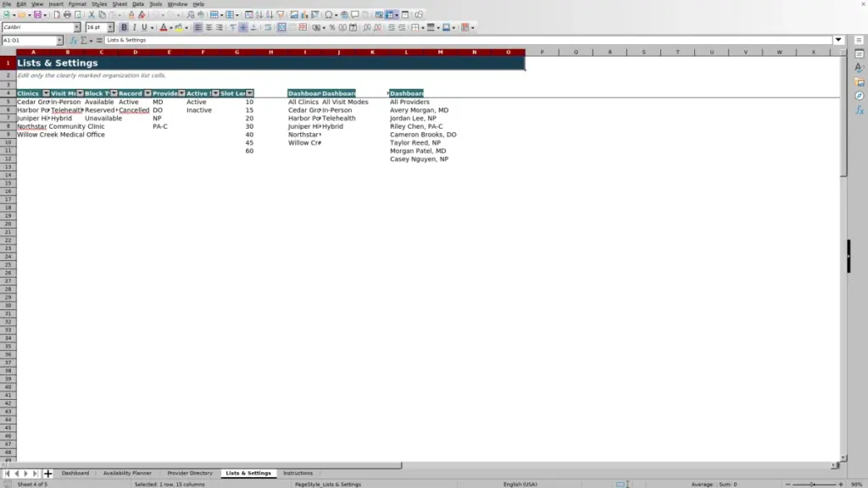Sort descending using the toolbar icon

270,15
